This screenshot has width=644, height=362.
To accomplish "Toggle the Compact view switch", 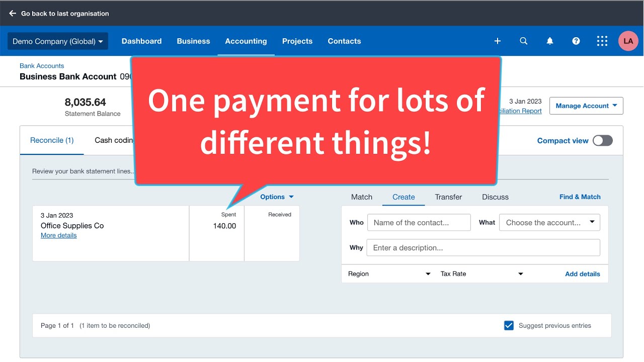I will click(602, 141).
